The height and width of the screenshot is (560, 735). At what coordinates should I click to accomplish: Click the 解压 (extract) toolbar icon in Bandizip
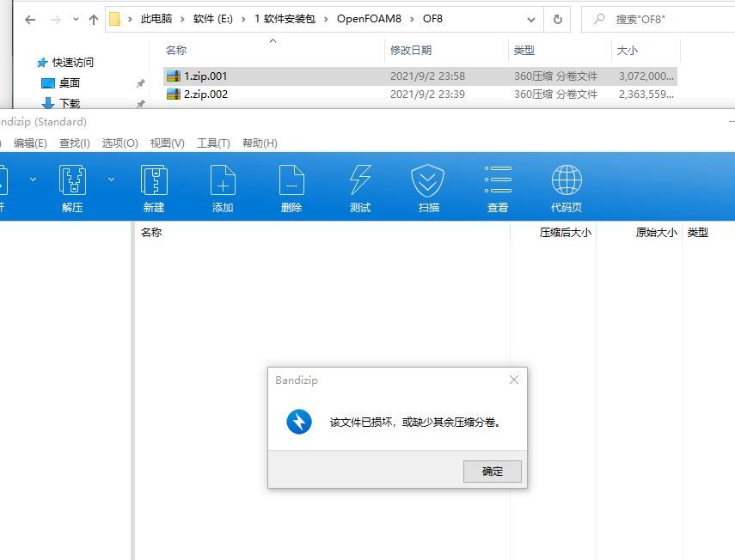pyautogui.click(x=72, y=180)
